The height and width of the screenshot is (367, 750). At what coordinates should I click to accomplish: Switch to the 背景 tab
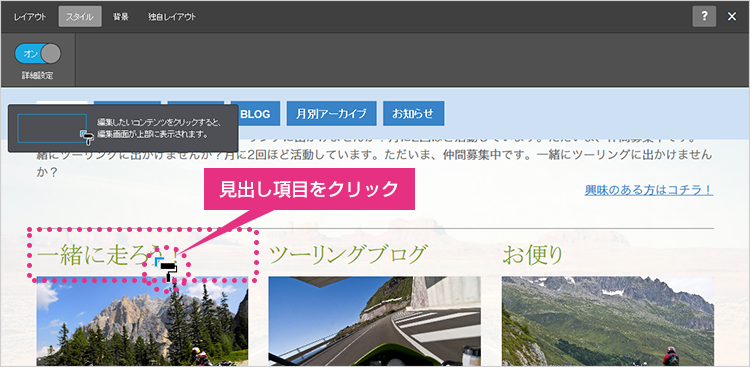click(x=121, y=17)
